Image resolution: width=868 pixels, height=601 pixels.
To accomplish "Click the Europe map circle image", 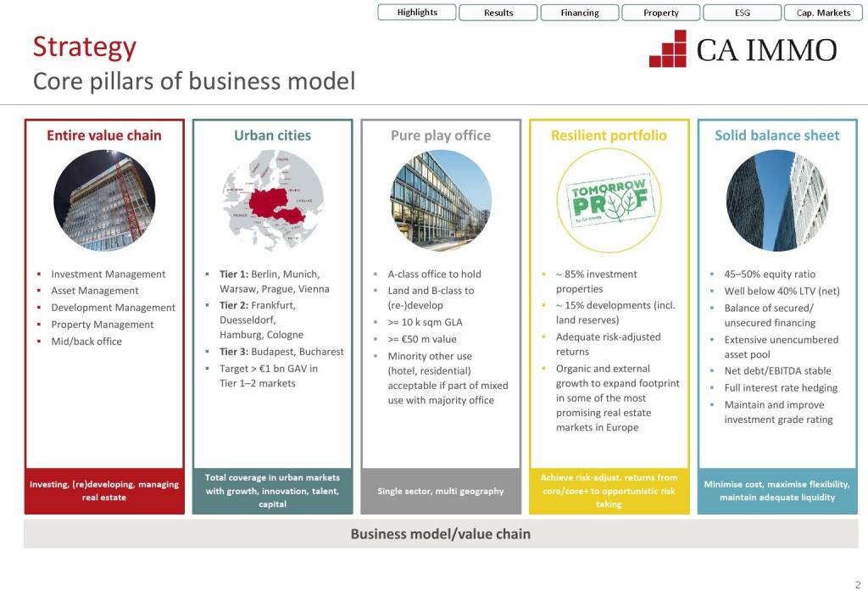I will [x=273, y=201].
